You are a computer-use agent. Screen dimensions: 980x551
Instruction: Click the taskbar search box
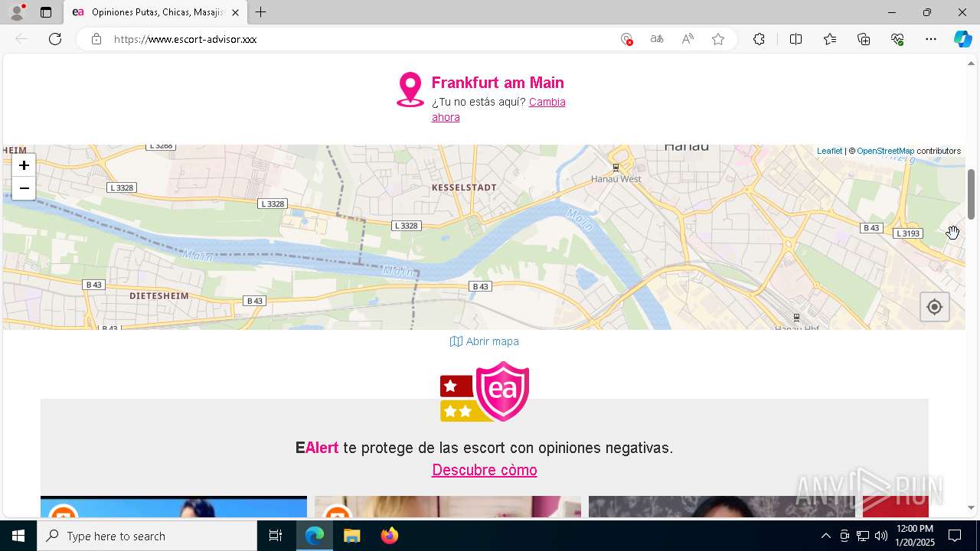147,536
